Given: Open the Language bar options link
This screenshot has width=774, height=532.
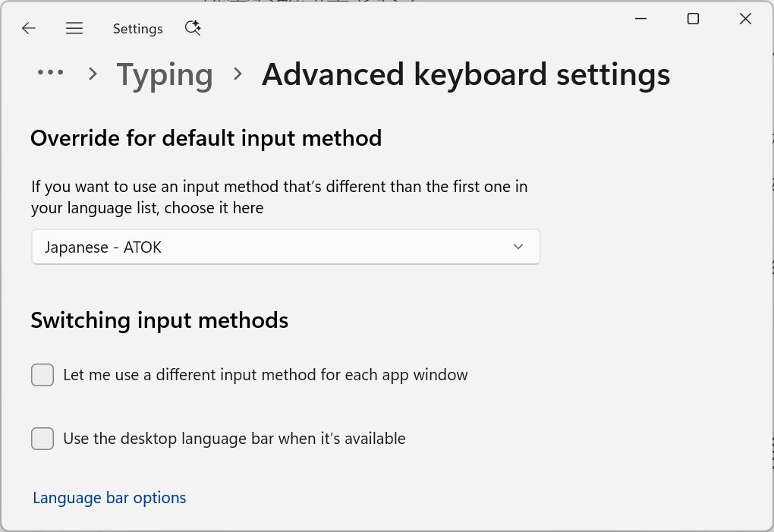Looking at the screenshot, I should 109,498.
